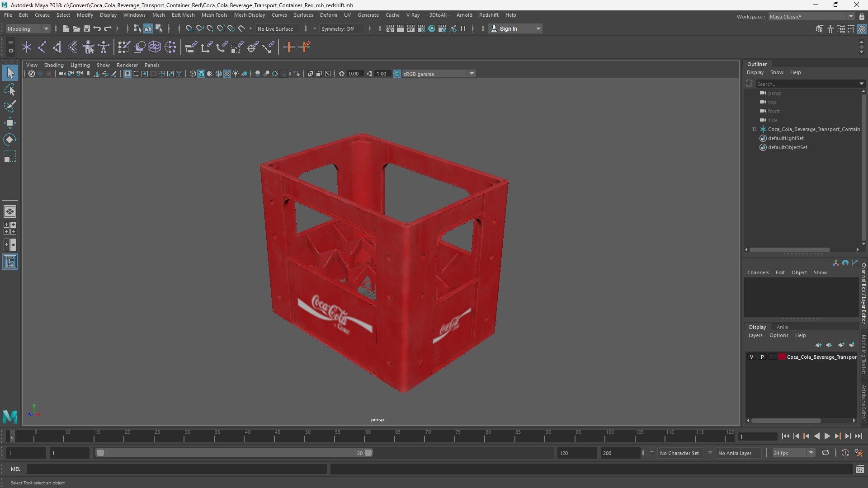
Task: Click No Character Set button
Action: point(679,453)
